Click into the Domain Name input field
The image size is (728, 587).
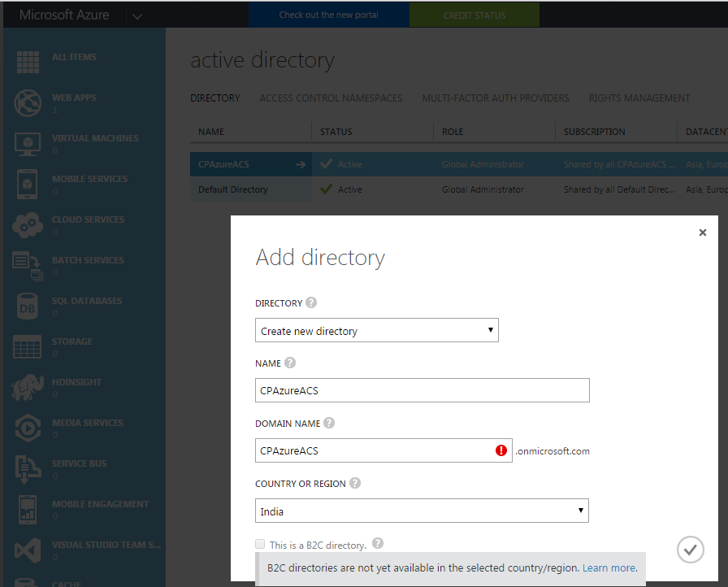pos(383,450)
